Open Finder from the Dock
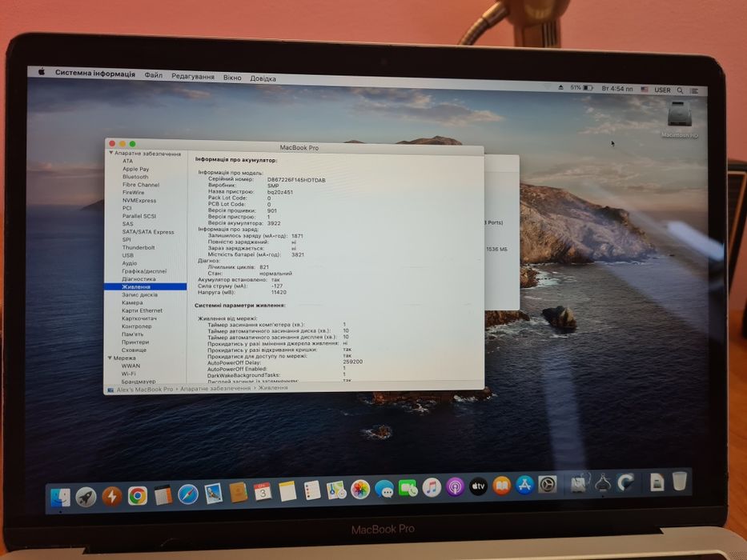747x560 pixels. [x=61, y=498]
